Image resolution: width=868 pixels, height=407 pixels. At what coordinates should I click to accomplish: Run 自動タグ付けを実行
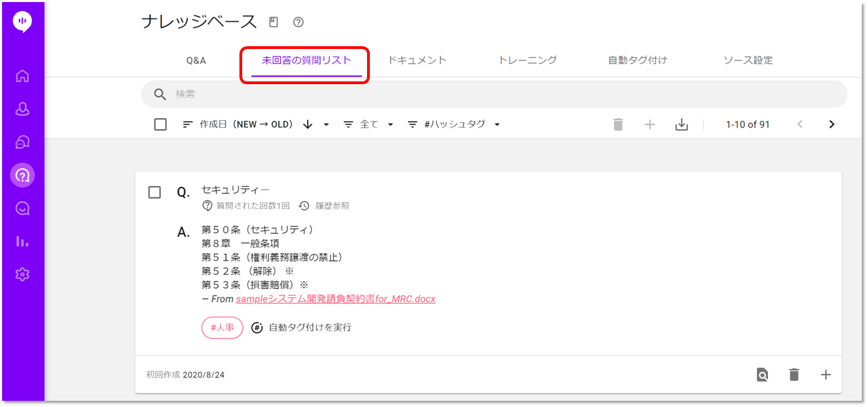[x=310, y=328]
